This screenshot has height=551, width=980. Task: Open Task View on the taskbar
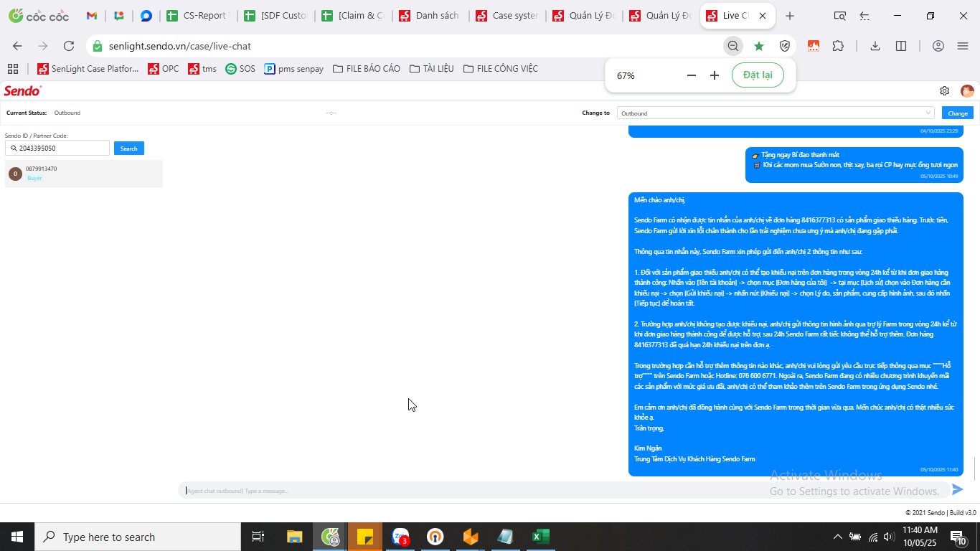tap(258, 537)
